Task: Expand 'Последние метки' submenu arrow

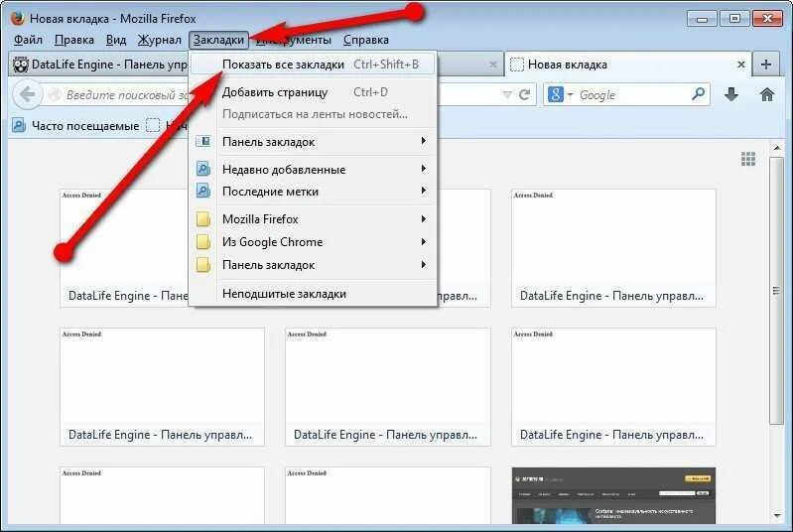Action: (x=424, y=191)
